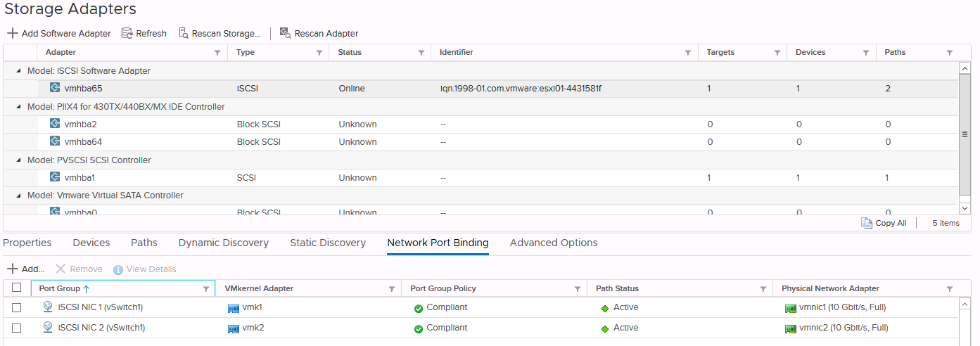
Task: Click the Active diamond icon for vmk1 row
Action: click(604, 308)
